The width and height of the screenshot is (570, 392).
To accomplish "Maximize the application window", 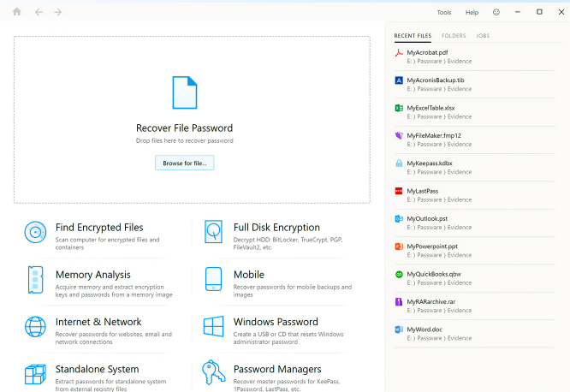I will point(539,12).
